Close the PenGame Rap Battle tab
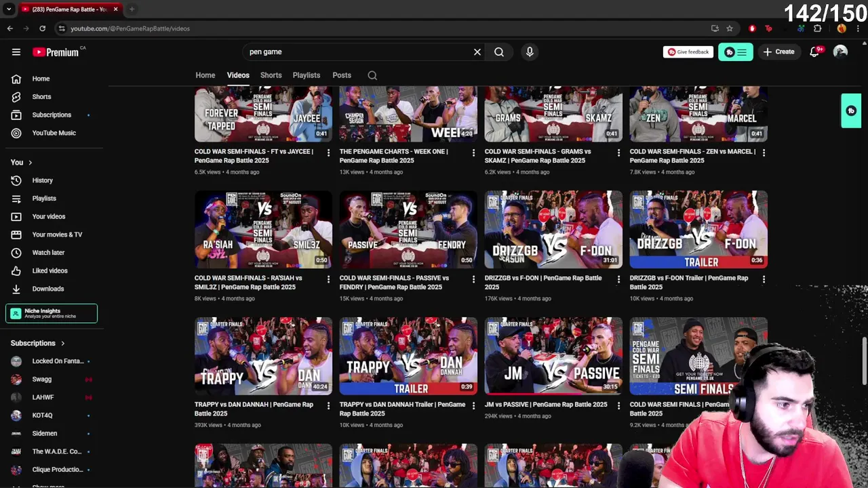The image size is (868, 488). [x=115, y=9]
